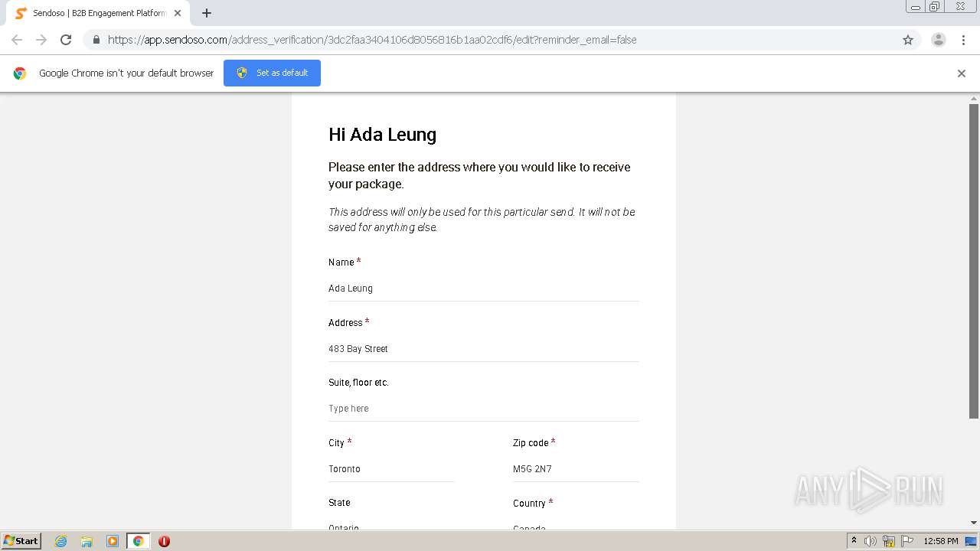Click the volume speaker tray icon
Image resolution: width=980 pixels, height=551 pixels.
coord(871,541)
